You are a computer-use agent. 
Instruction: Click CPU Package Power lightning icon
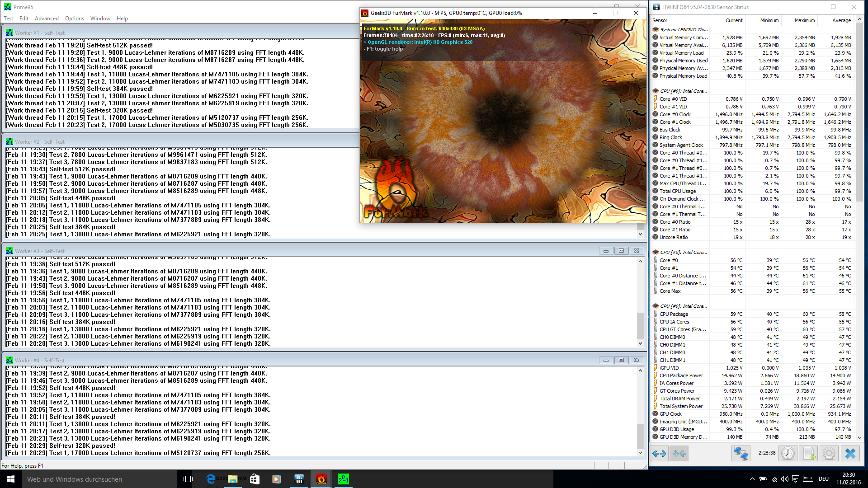click(655, 375)
